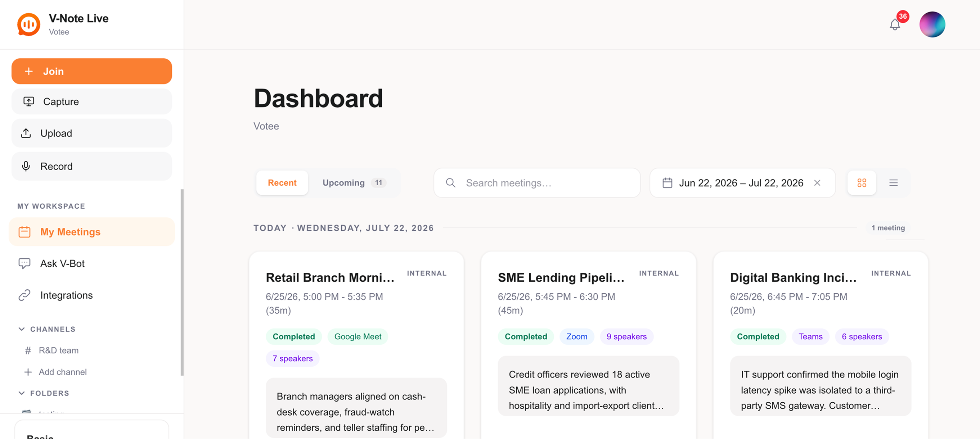Open the user profile avatar
Viewport: 980px width, 439px height.
932,25
